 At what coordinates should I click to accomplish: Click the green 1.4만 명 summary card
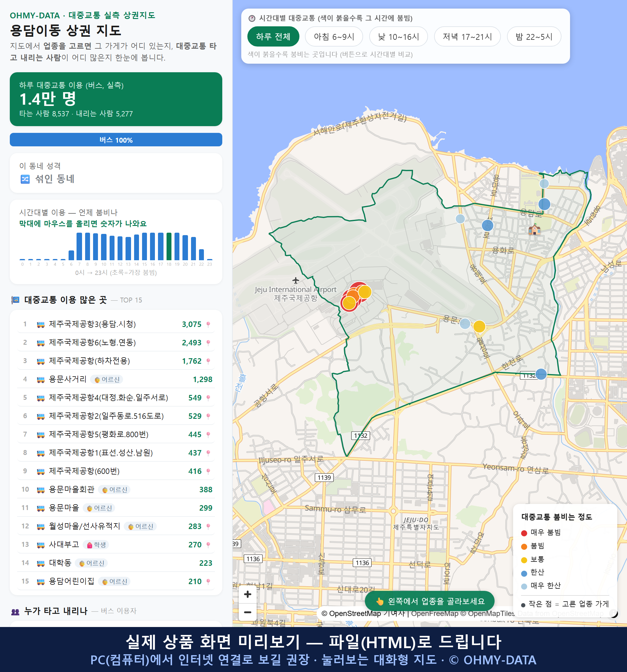116,99
